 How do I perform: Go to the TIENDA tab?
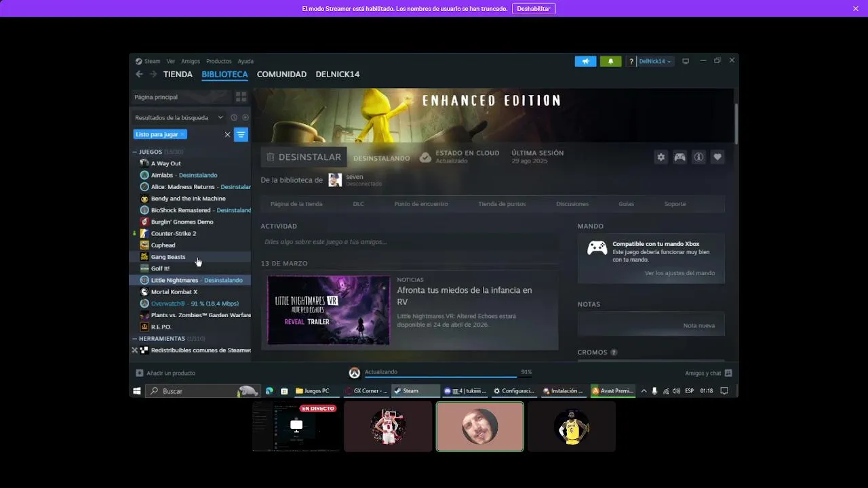pos(178,75)
